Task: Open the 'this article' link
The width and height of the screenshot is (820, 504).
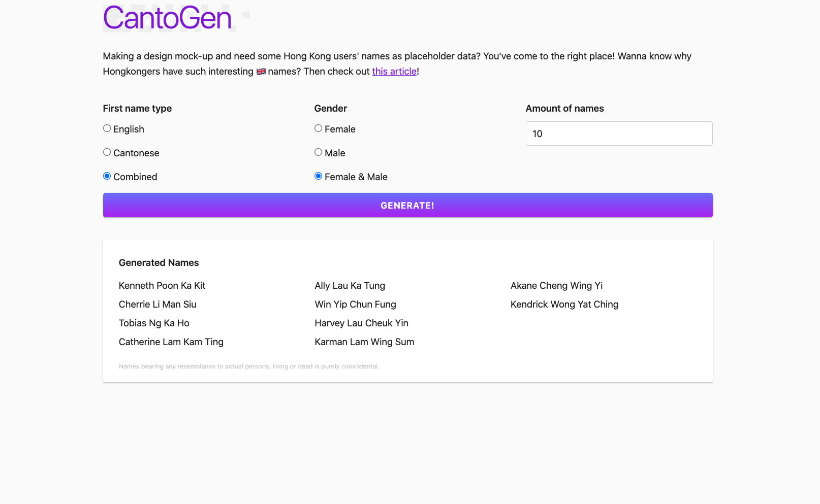Action: pyautogui.click(x=394, y=72)
